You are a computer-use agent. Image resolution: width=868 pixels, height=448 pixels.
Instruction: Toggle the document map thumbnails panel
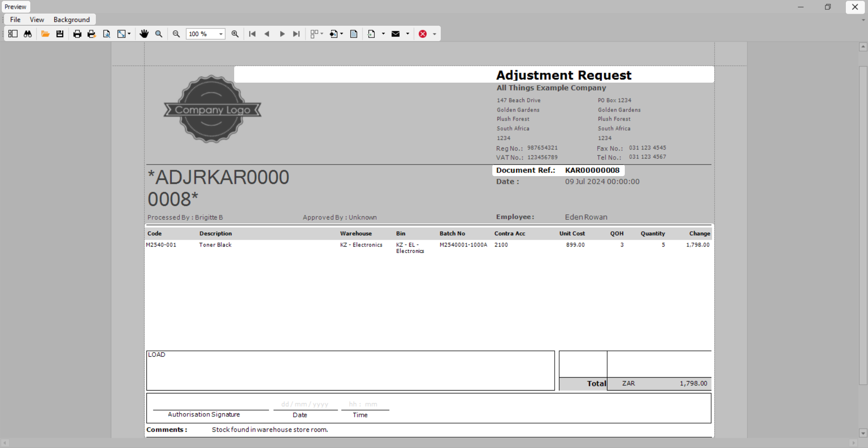pyautogui.click(x=13, y=34)
